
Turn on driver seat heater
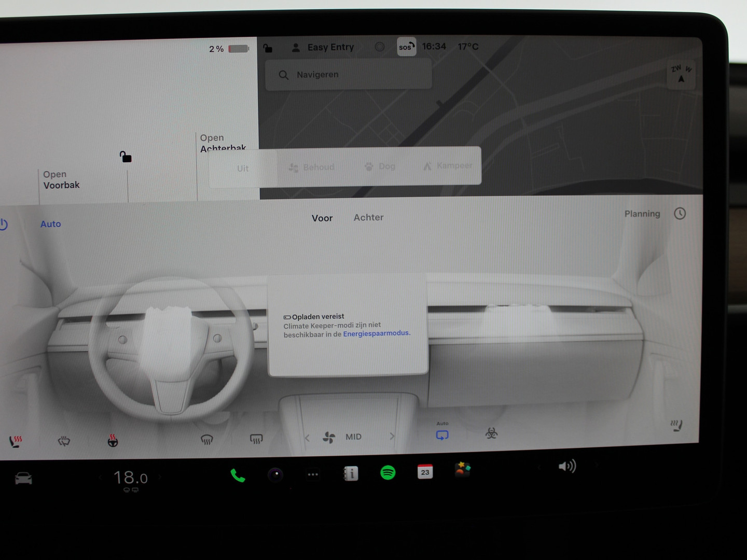pyautogui.click(x=16, y=442)
